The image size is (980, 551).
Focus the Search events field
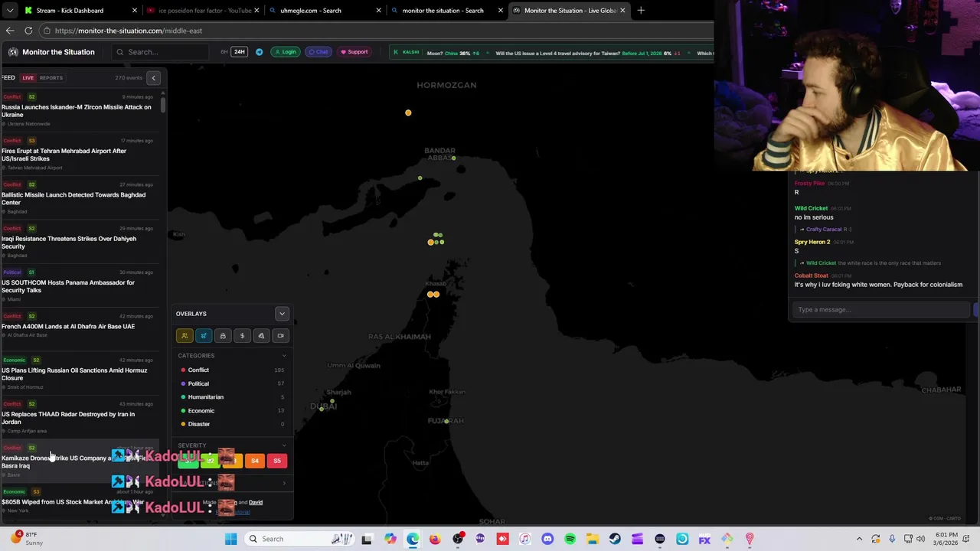pyautogui.click(x=160, y=52)
